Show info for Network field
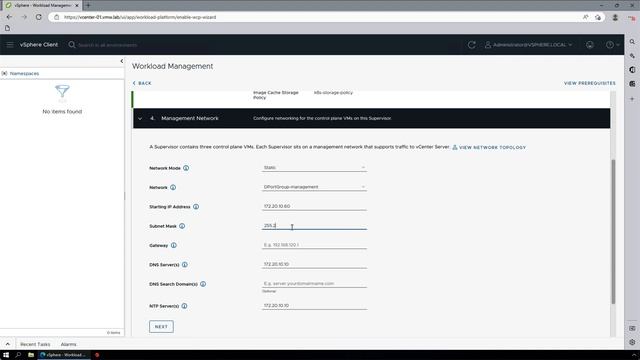The height and width of the screenshot is (360, 640). [173, 187]
